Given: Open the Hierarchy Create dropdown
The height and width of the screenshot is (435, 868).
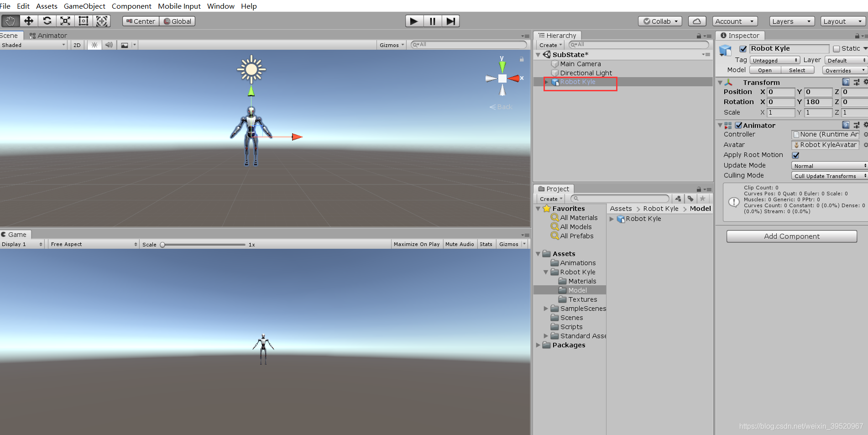Looking at the screenshot, I should pyautogui.click(x=550, y=45).
